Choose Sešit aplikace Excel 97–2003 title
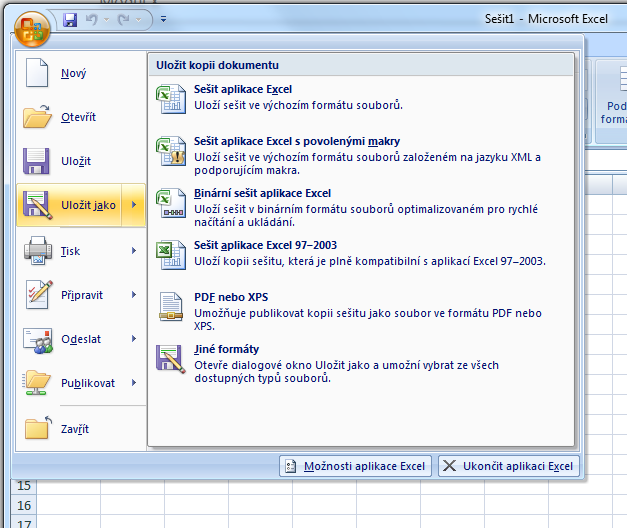627x528 pixels. point(265,245)
